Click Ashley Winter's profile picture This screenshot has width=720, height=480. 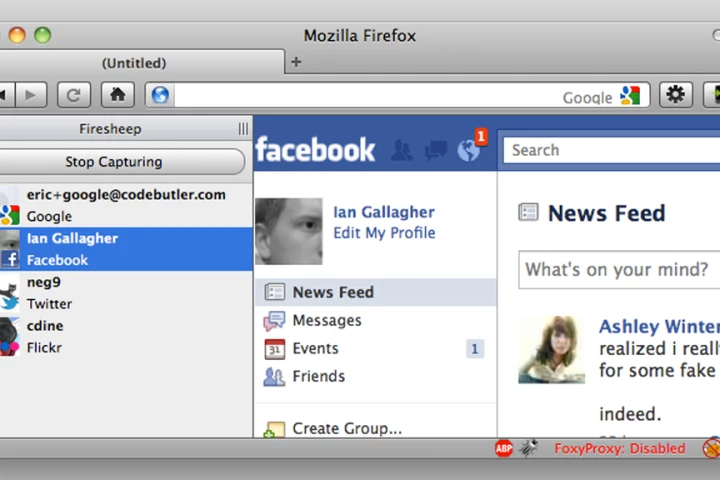point(551,350)
